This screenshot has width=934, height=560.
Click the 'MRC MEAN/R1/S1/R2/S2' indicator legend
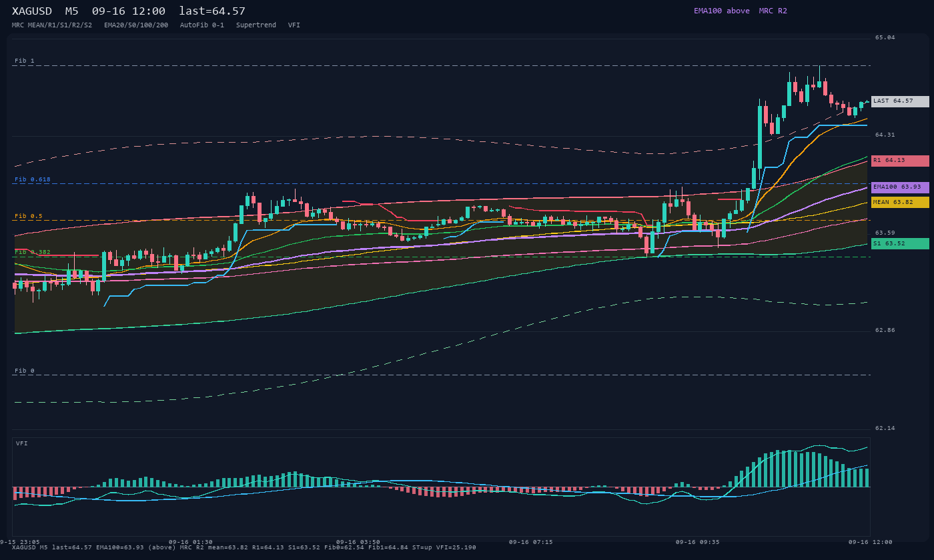tap(52, 25)
